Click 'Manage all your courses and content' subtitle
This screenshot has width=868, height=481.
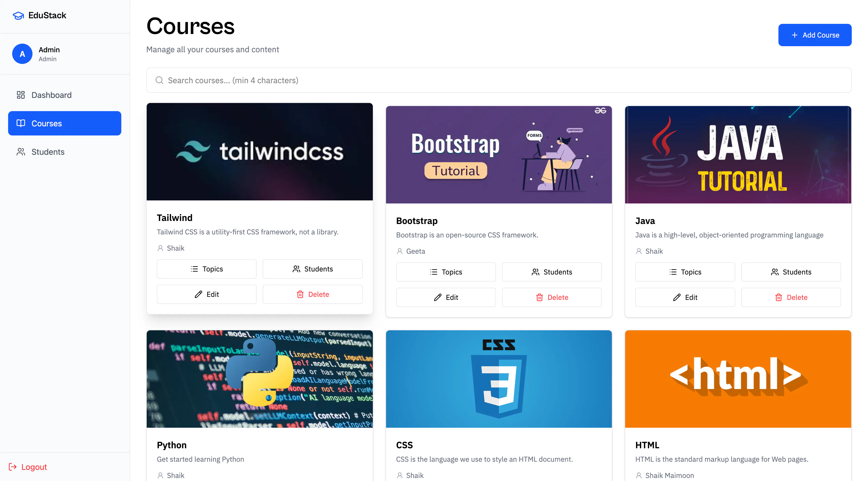213,49
